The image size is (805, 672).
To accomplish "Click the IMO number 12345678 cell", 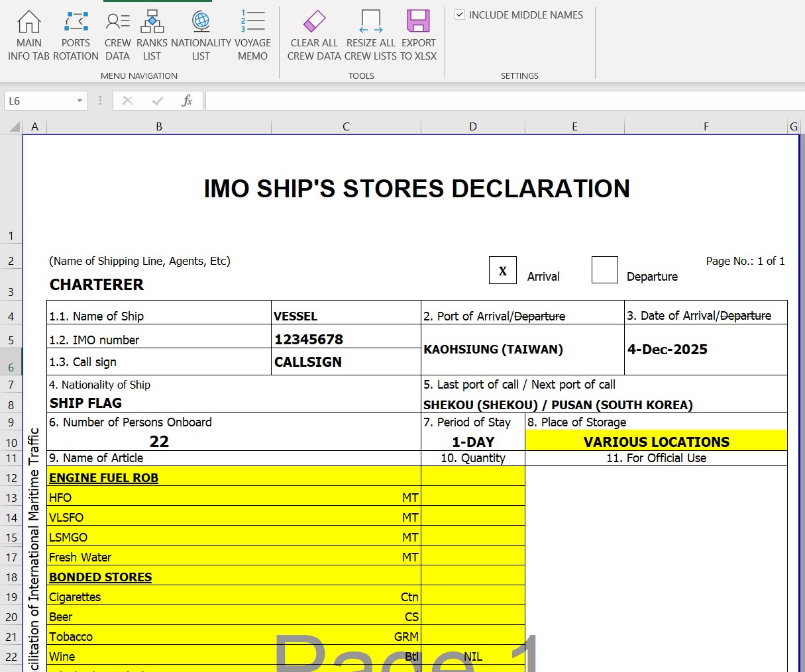I will pos(346,337).
